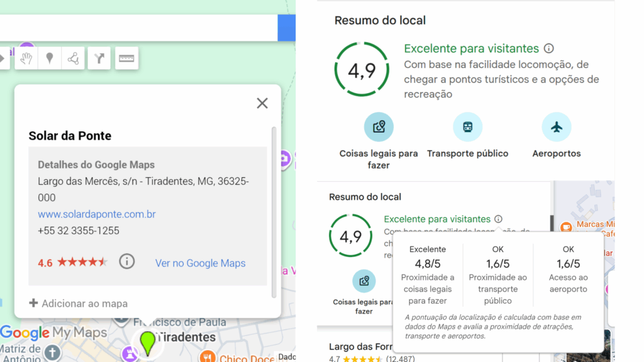Select the Measure distances ruler tool

pos(126,58)
